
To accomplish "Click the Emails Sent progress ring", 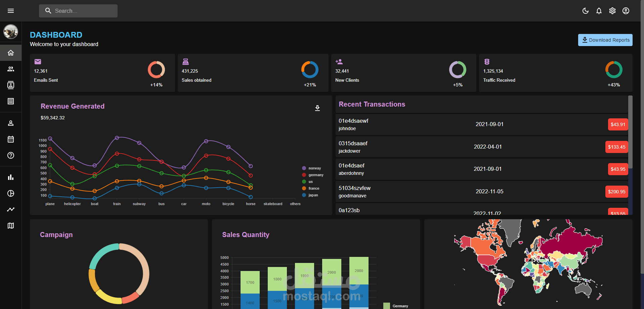I will (x=156, y=70).
